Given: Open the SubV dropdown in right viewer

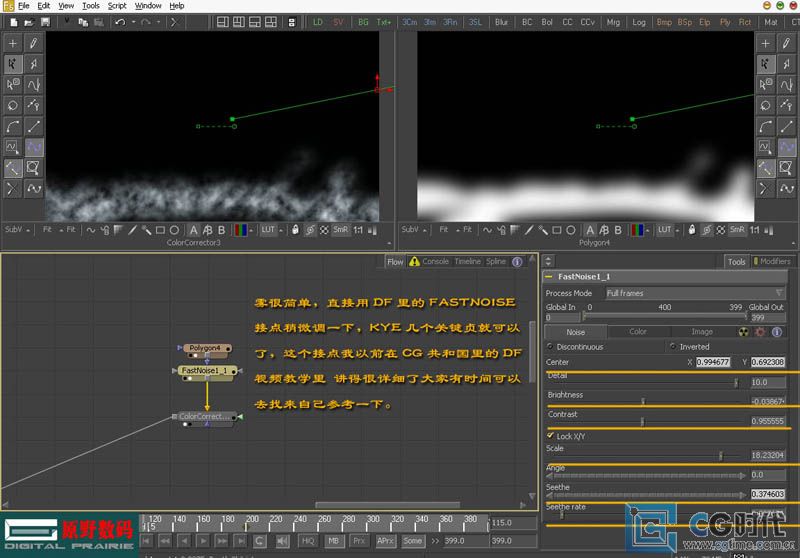Looking at the screenshot, I should tap(414, 230).
